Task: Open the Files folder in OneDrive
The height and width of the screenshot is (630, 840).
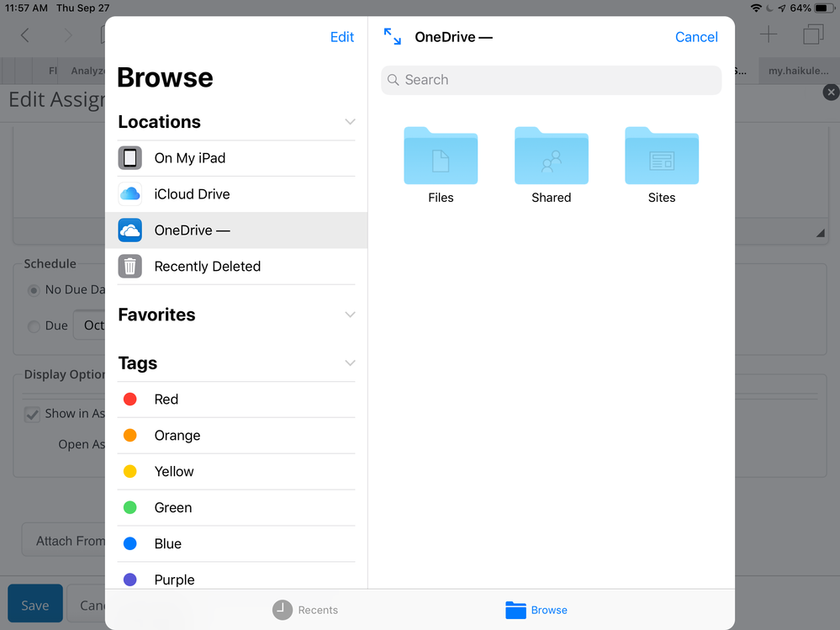Action: tap(441, 164)
